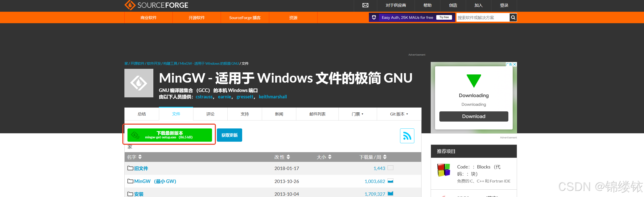Expand the 门票 dropdown tab

coord(358,114)
